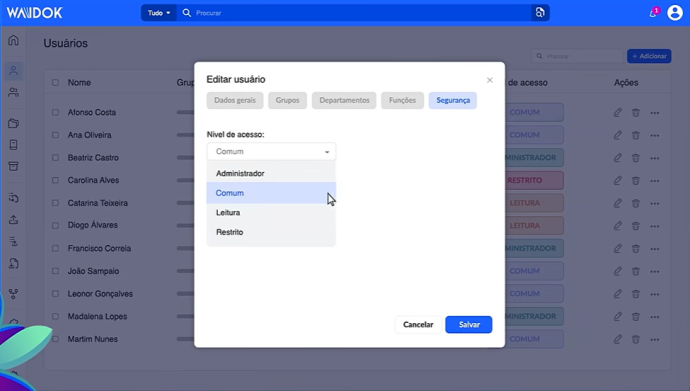Open the home icon in sidebar

point(13,40)
